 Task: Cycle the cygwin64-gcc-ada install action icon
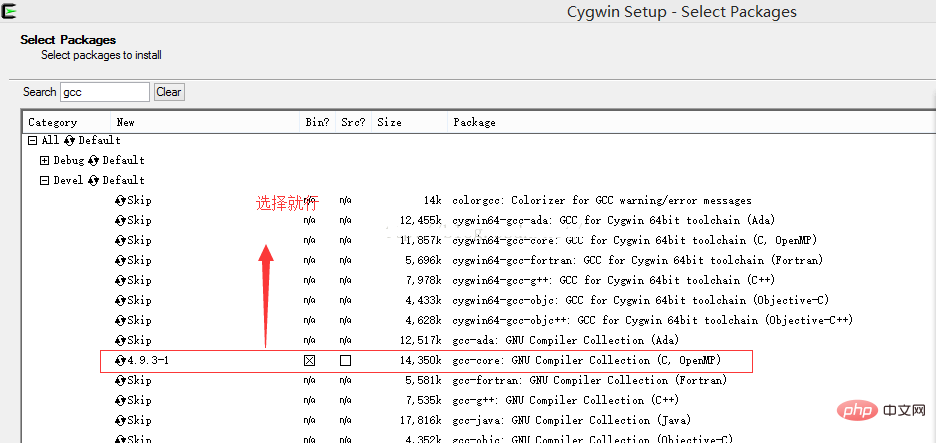click(121, 220)
